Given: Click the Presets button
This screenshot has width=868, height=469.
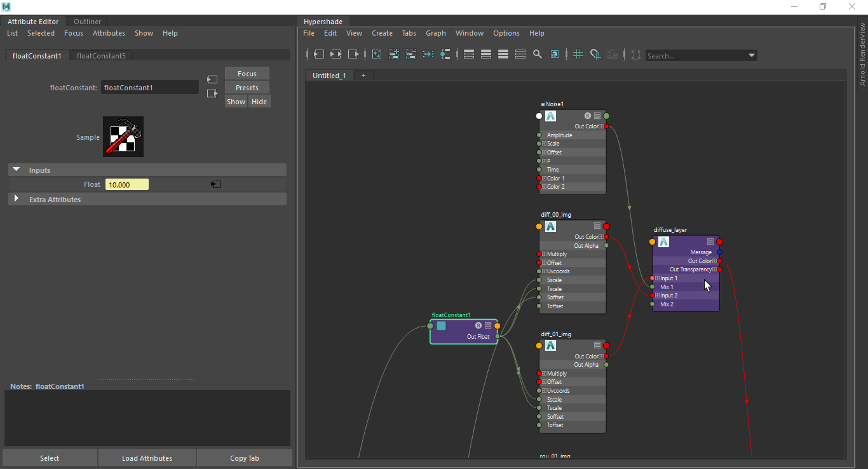Looking at the screenshot, I should tap(247, 88).
